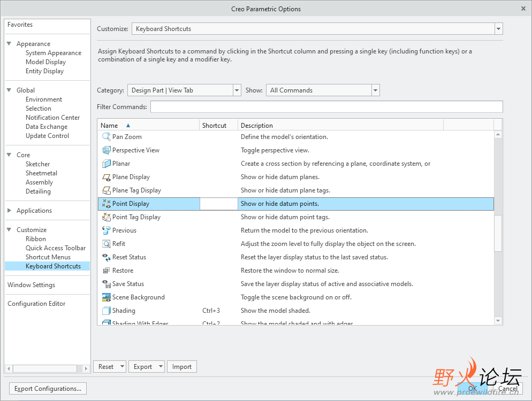Collapse the Global tree section
The image size is (532, 401).
[9, 90]
